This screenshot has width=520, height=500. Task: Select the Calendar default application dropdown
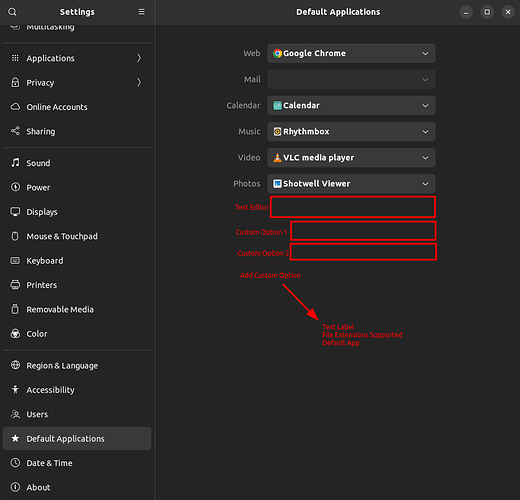click(351, 105)
